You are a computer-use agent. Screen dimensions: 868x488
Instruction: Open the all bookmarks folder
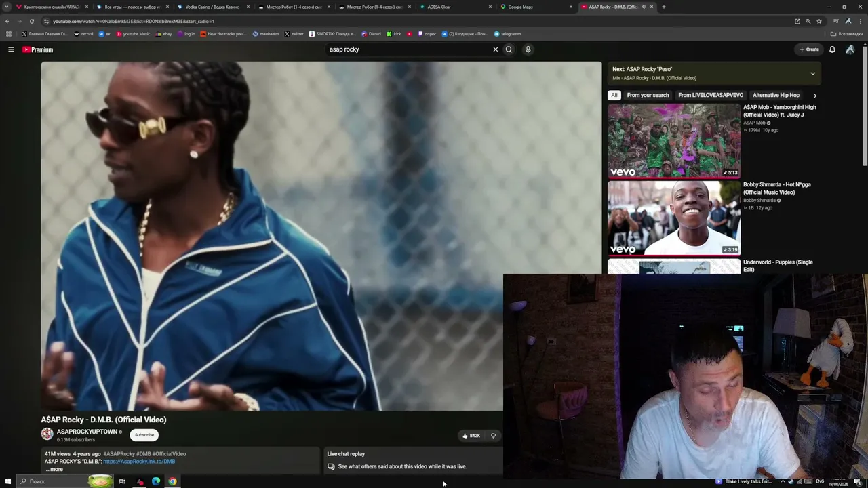[847, 34]
